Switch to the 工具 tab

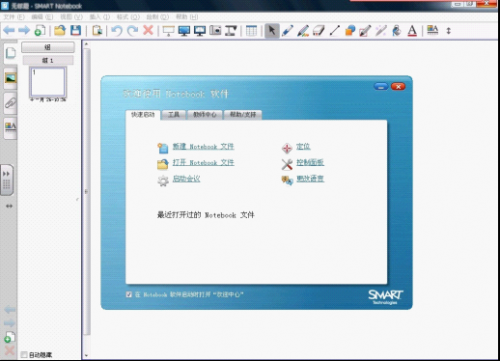click(x=173, y=115)
